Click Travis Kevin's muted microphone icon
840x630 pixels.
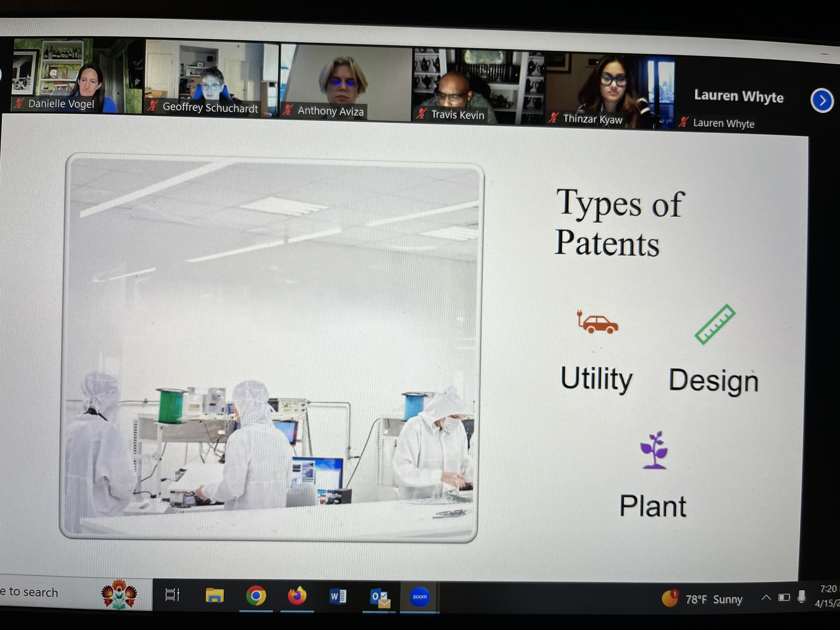click(x=421, y=114)
